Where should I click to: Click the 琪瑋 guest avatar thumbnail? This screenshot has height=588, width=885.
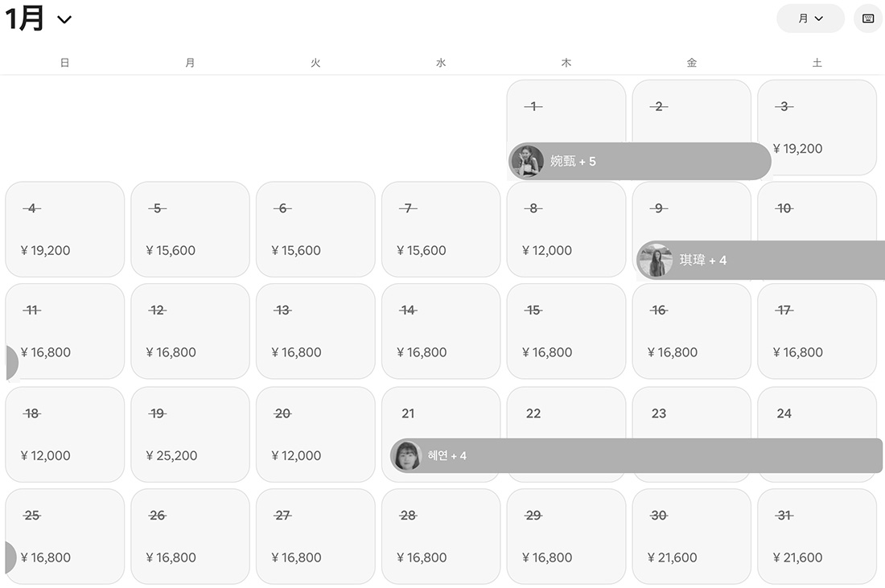click(x=656, y=261)
